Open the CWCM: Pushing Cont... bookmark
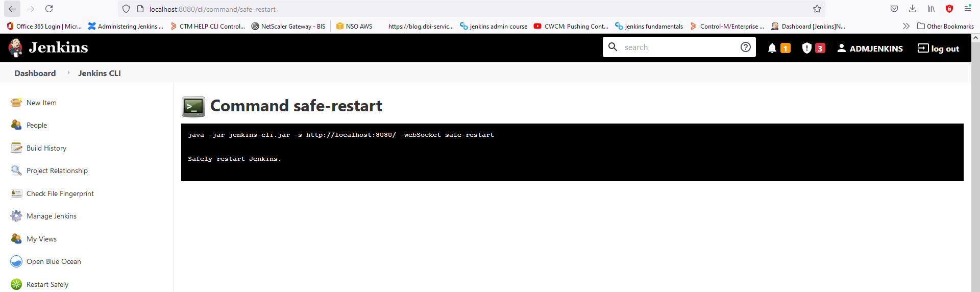The height and width of the screenshot is (292, 980). coord(571,26)
